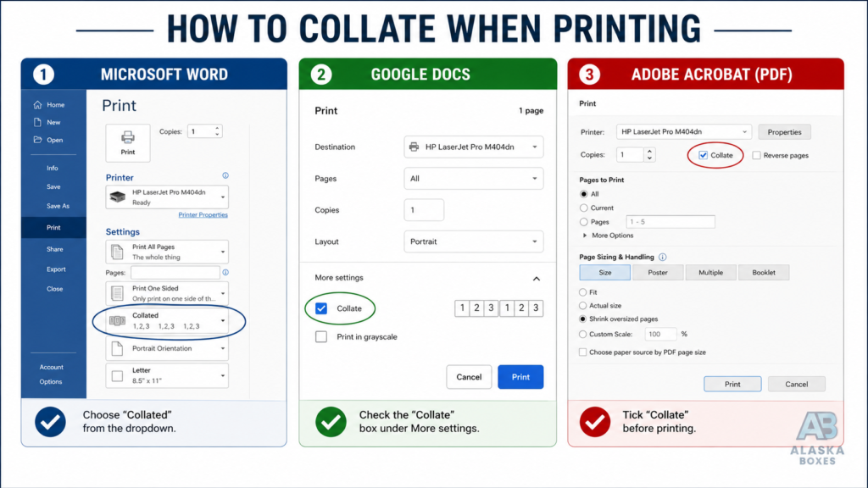The width and height of the screenshot is (868, 488).
Task: Click the Collated pages icon in Word settings
Action: (x=117, y=321)
